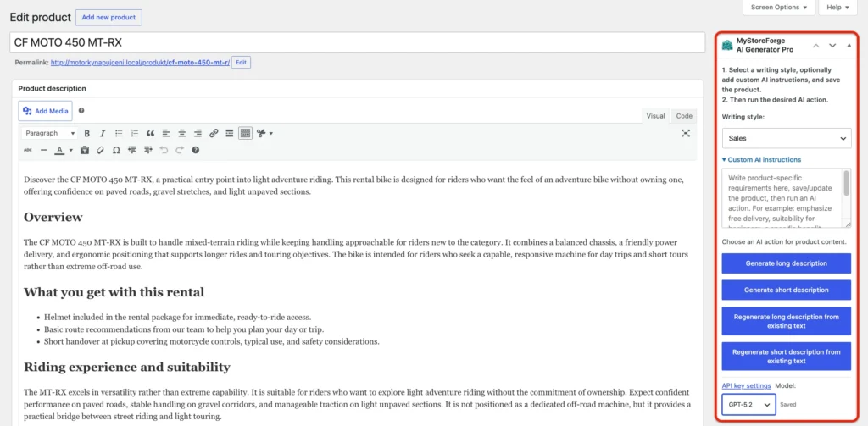
Task: Insert or edit link icon
Action: tap(214, 133)
